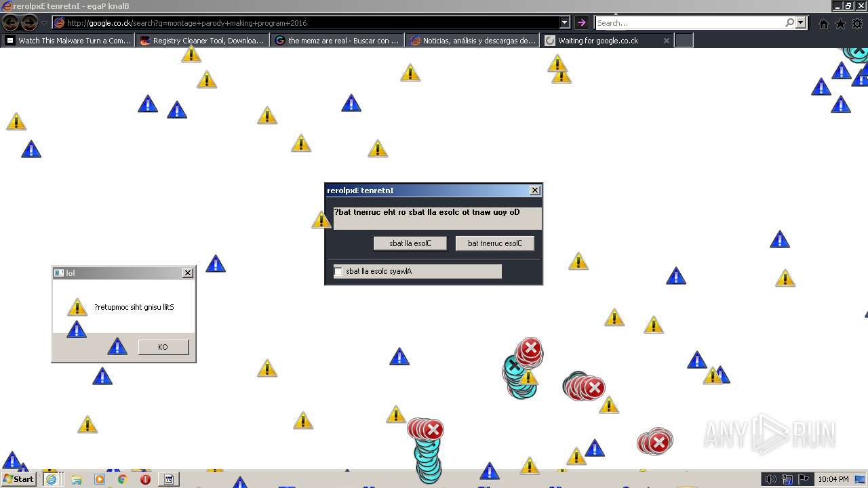Click reversed 'Close all tabs' button in dialog
This screenshot has height=488, width=868.
pyautogui.click(x=410, y=243)
